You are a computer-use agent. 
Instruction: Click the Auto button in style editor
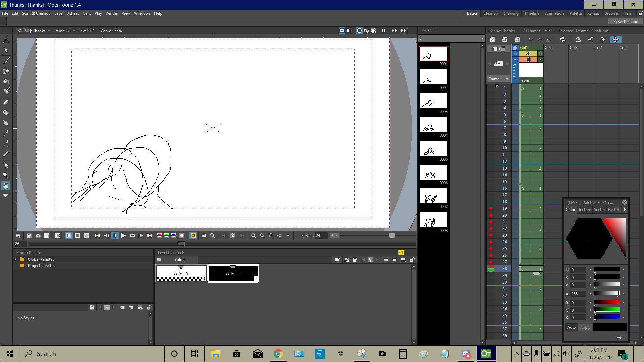(571, 327)
